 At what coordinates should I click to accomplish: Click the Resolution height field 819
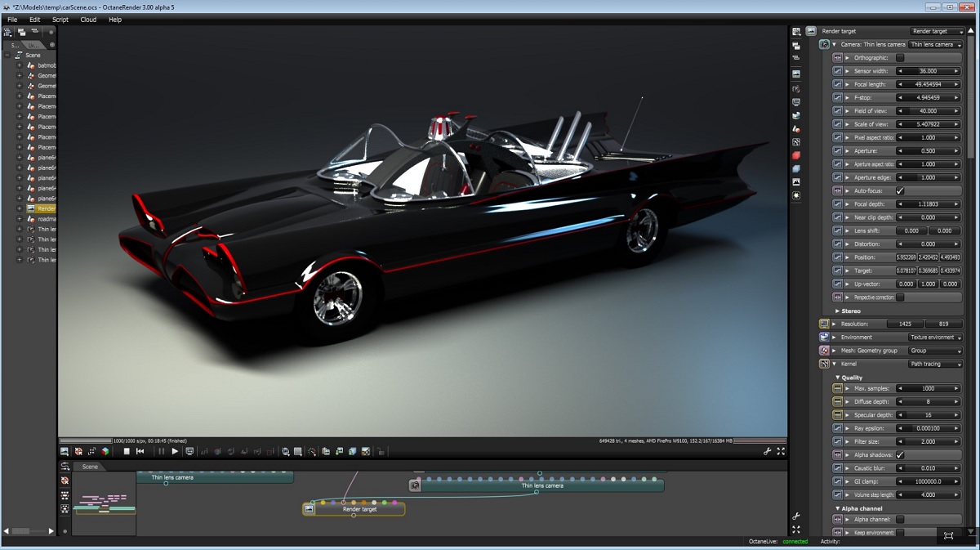pyautogui.click(x=944, y=324)
